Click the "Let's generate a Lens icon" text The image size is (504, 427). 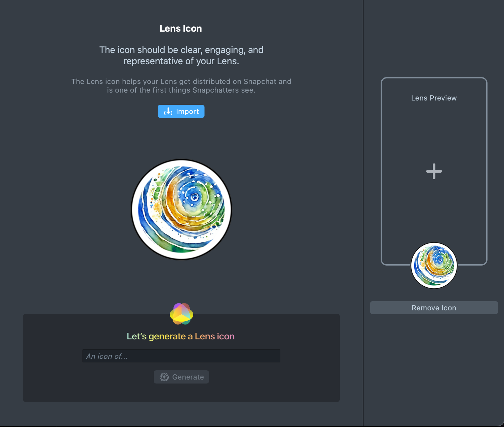click(x=181, y=336)
